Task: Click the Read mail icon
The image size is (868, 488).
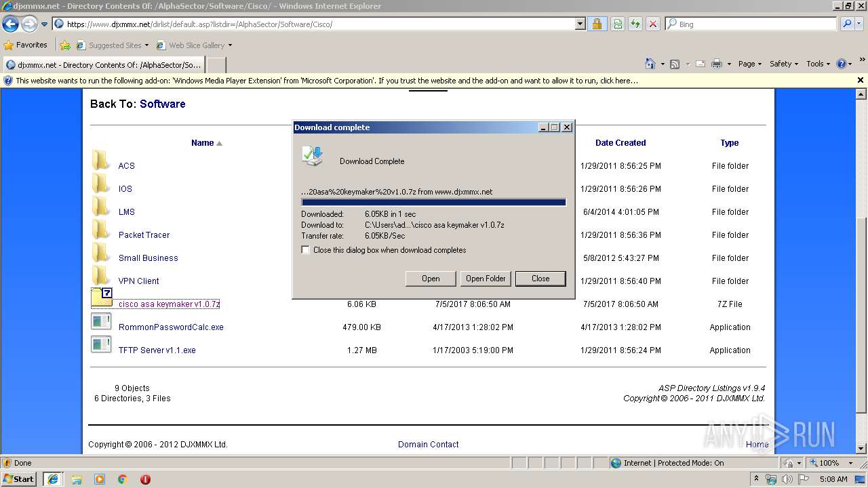Action: pos(701,64)
